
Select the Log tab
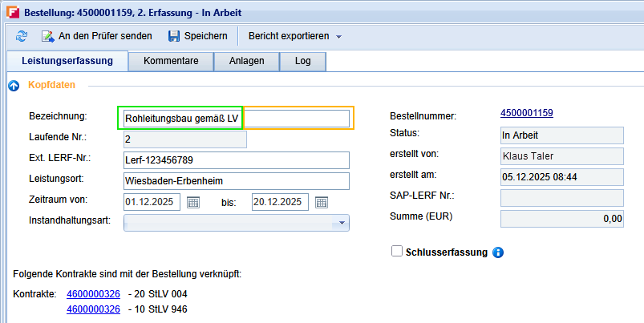302,61
